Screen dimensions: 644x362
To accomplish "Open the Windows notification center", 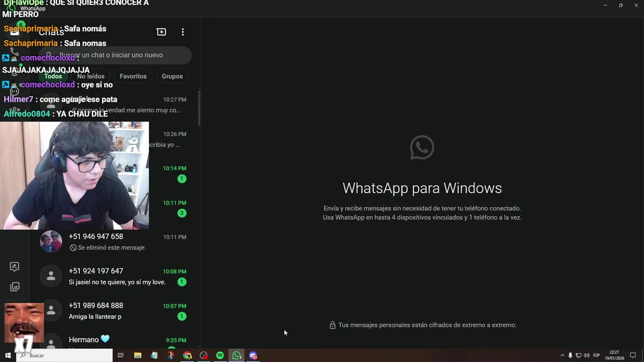I will point(633,355).
